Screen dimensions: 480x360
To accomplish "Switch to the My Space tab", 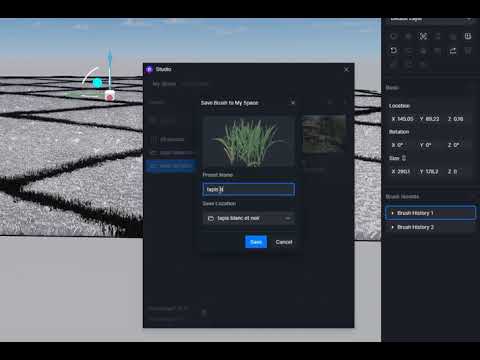I will click(164, 84).
